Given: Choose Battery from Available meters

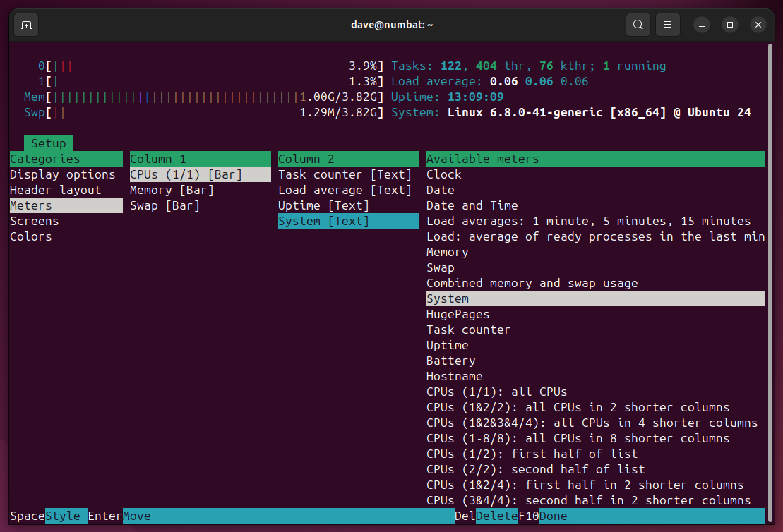Looking at the screenshot, I should (x=450, y=361).
